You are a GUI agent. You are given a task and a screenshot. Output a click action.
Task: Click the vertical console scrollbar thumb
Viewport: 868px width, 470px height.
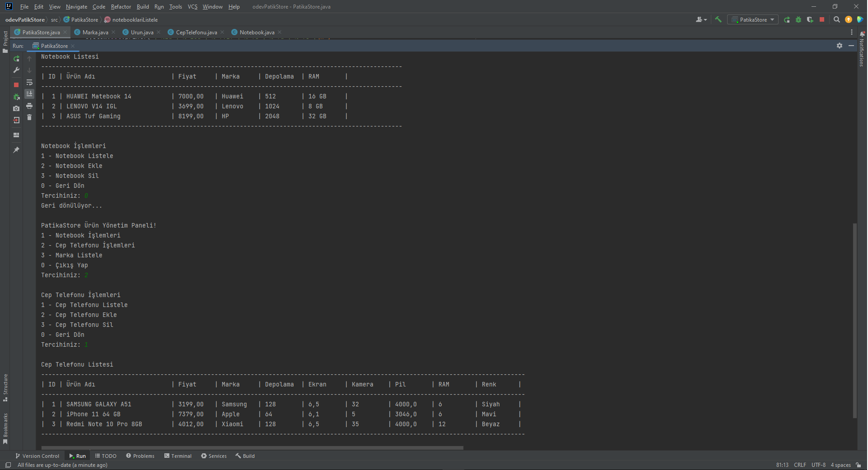click(854, 321)
